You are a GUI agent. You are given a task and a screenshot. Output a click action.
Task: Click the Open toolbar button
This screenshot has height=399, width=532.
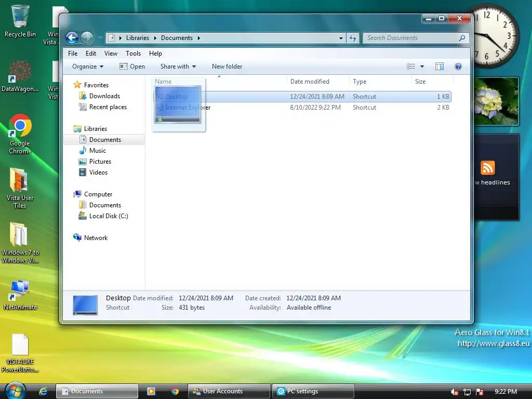click(x=132, y=66)
